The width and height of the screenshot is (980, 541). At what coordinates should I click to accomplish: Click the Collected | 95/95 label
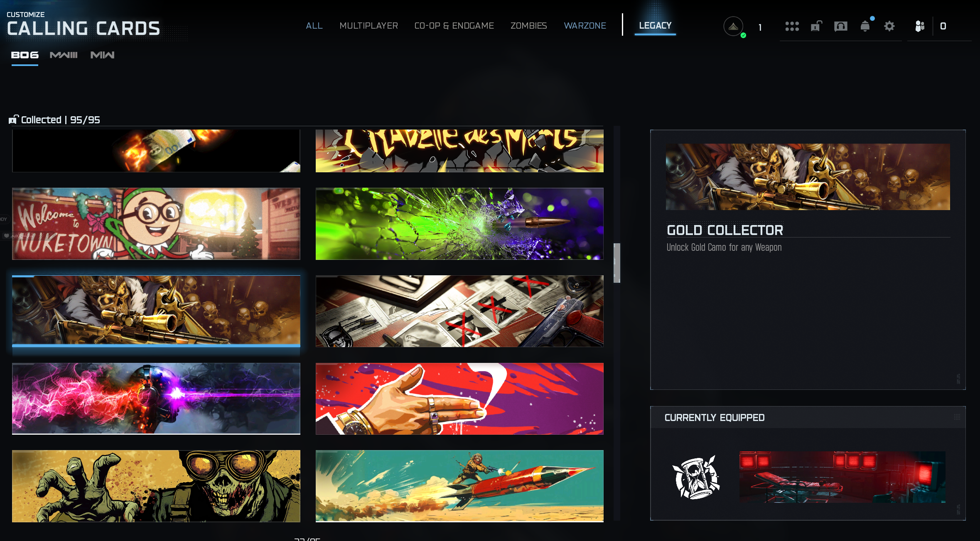click(61, 120)
